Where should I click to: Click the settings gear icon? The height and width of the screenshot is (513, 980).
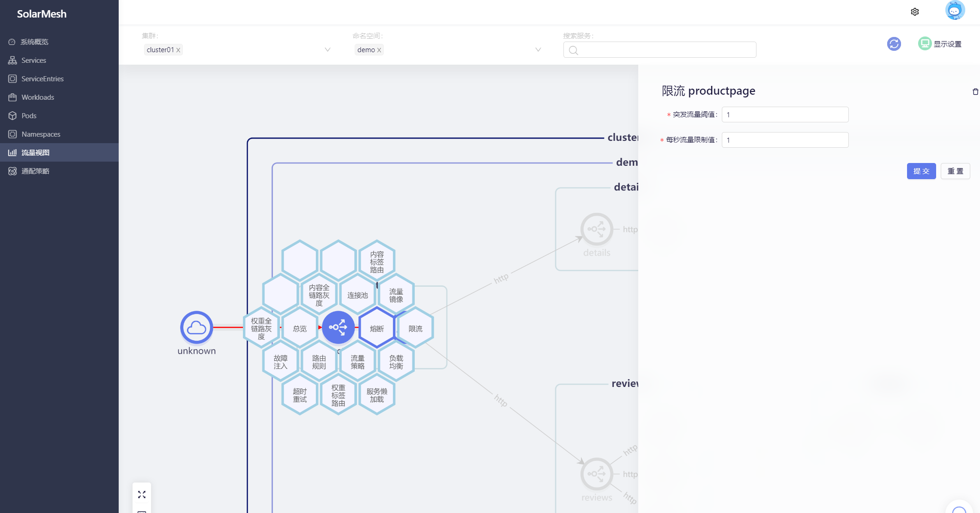click(x=915, y=12)
